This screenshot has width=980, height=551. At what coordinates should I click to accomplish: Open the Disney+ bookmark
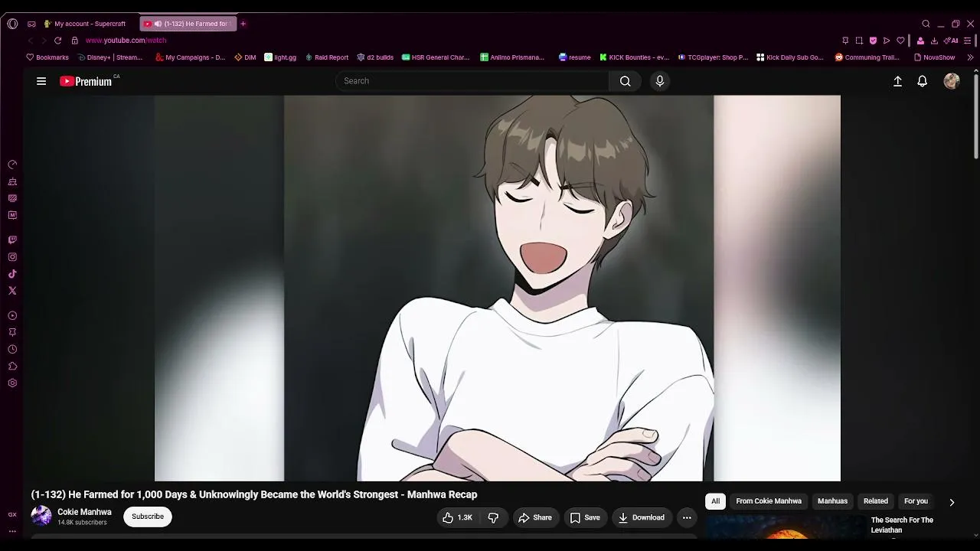coord(110,57)
